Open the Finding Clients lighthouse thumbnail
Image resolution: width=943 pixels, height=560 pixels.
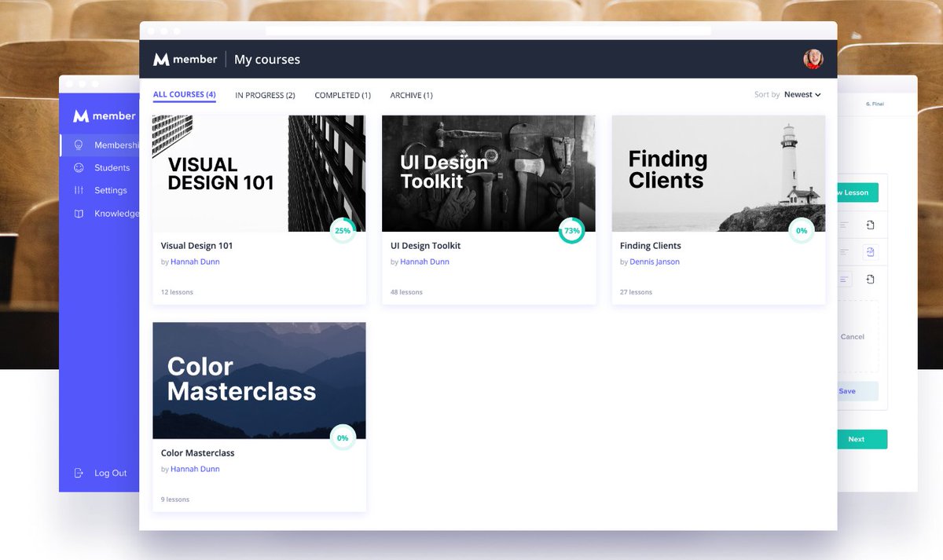[718, 174]
